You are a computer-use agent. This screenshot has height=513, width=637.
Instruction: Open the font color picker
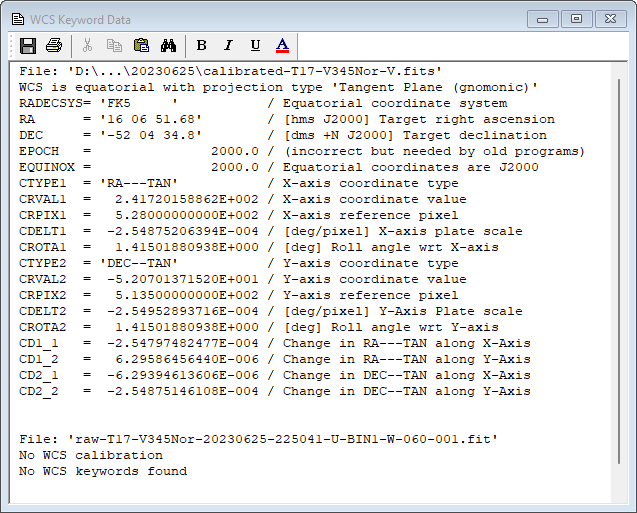pos(282,45)
